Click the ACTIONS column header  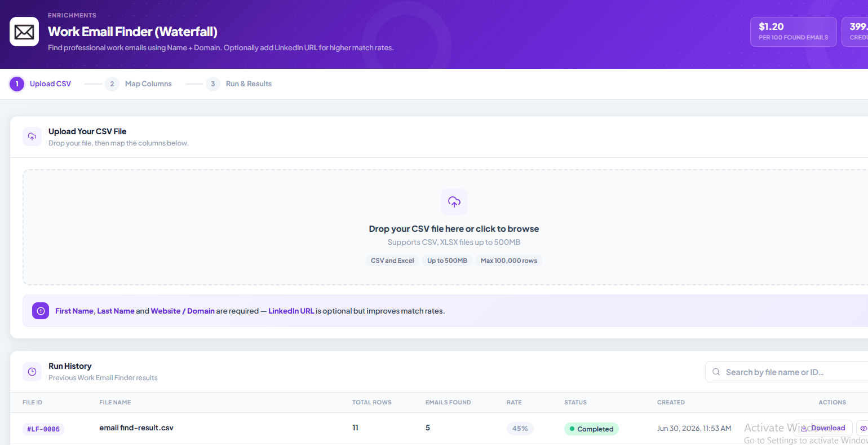pyautogui.click(x=832, y=403)
